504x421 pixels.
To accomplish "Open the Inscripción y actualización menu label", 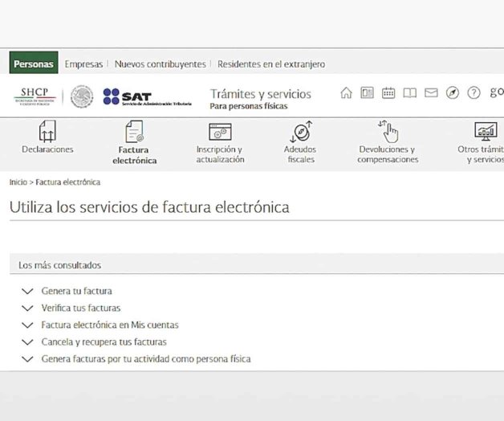I will point(220,154).
